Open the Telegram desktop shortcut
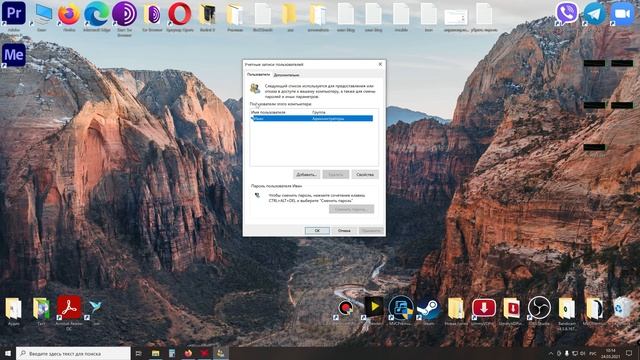This screenshot has height=360, width=640. [x=594, y=13]
